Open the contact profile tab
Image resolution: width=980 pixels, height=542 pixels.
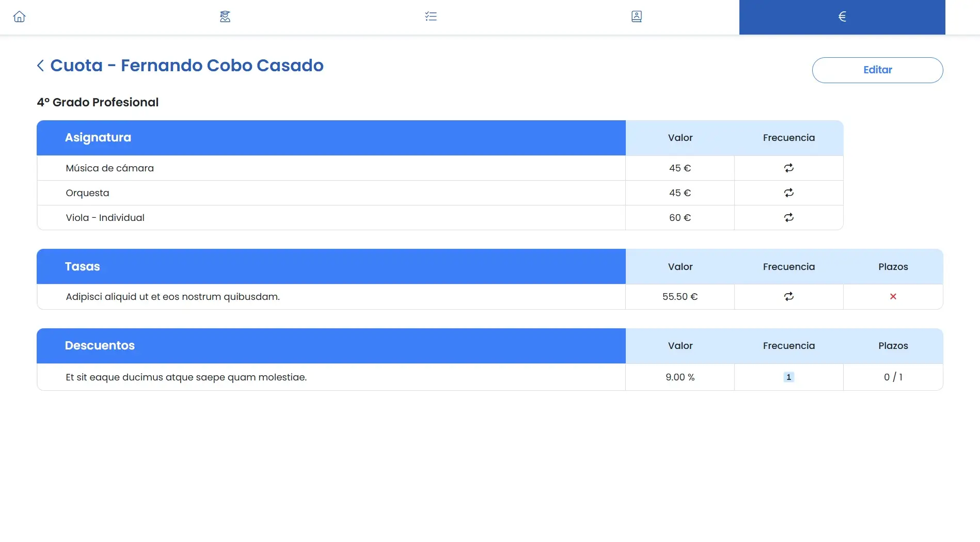point(636,17)
